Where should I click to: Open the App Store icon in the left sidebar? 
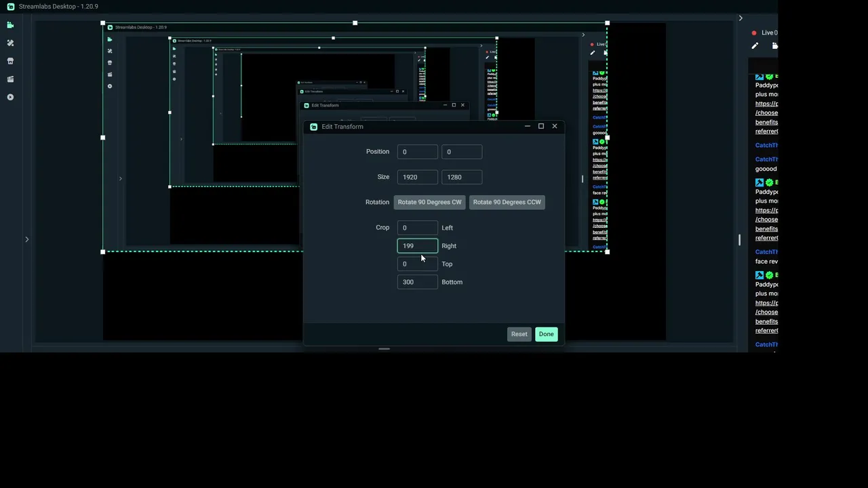coord(10,61)
